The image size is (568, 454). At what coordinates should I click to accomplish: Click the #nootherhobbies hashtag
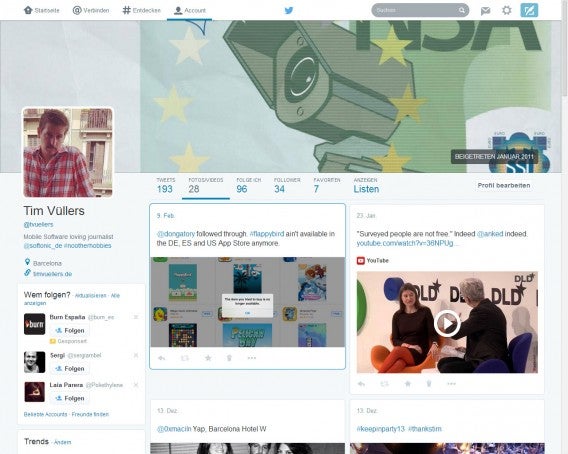pos(88,246)
